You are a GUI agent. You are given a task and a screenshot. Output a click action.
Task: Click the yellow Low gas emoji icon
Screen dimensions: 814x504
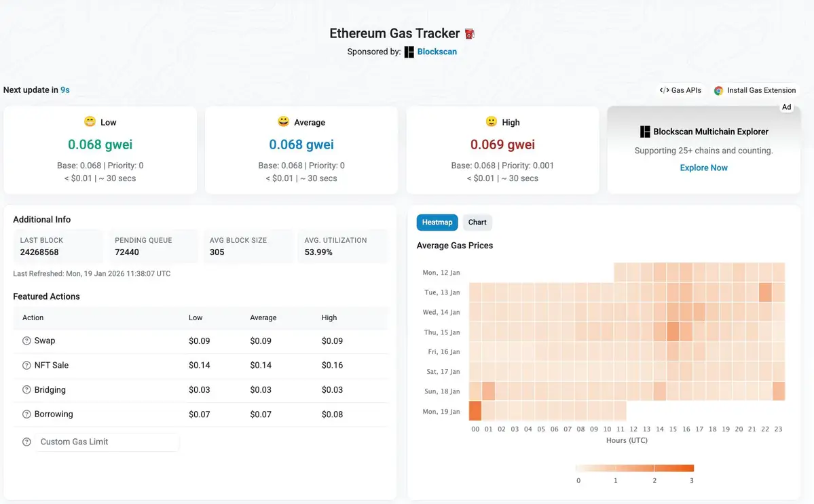click(89, 121)
